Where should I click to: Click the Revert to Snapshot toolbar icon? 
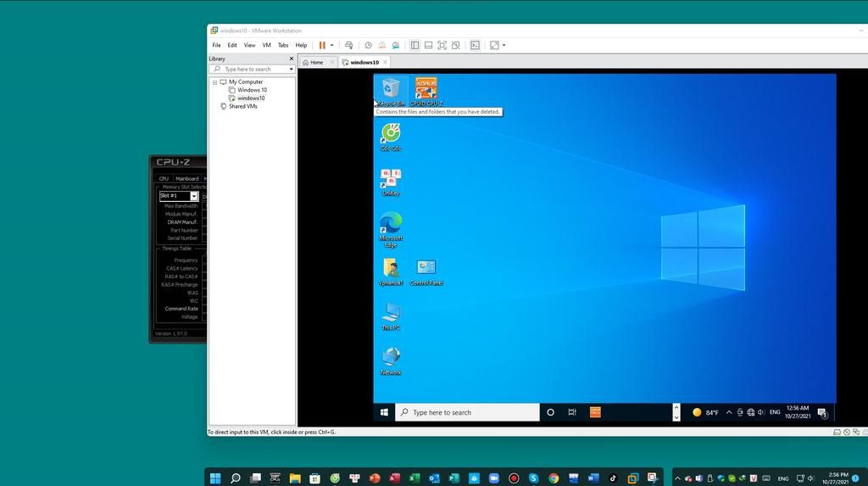[382, 46]
